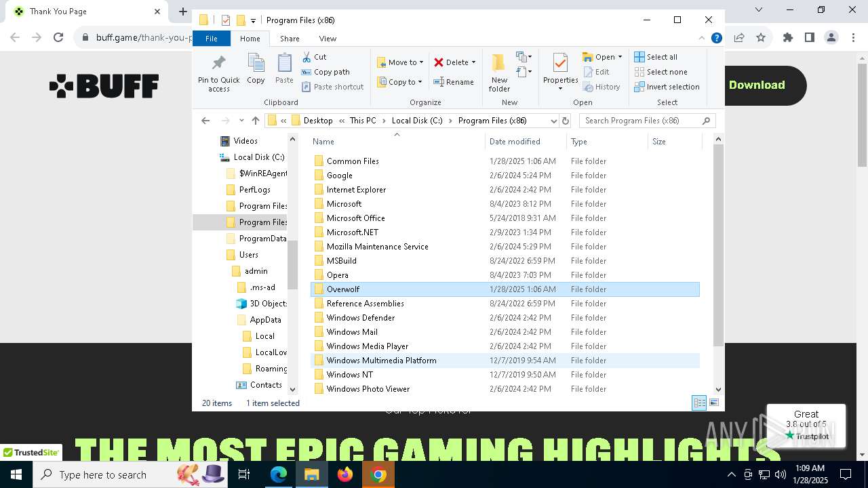The height and width of the screenshot is (488, 868).
Task: Open recent locations dropdown arrow
Action: [x=241, y=121]
